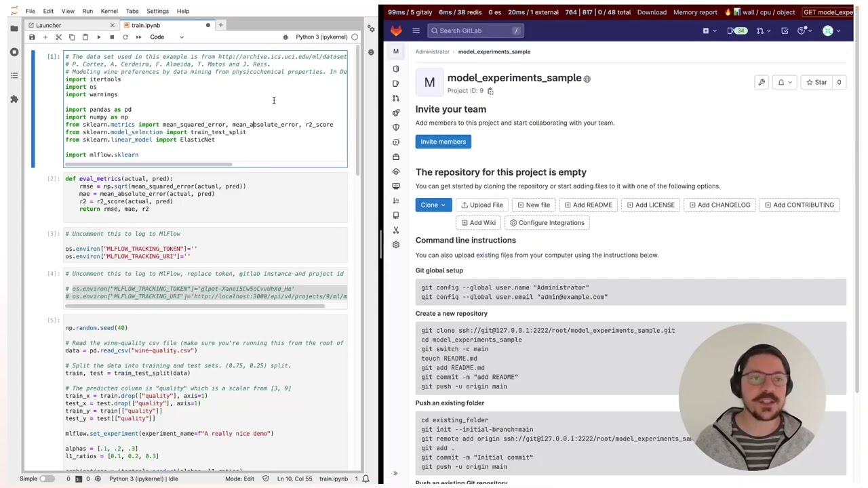
Task: Open Security shield icon in GitLab sidebar
Action: click(x=396, y=127)
